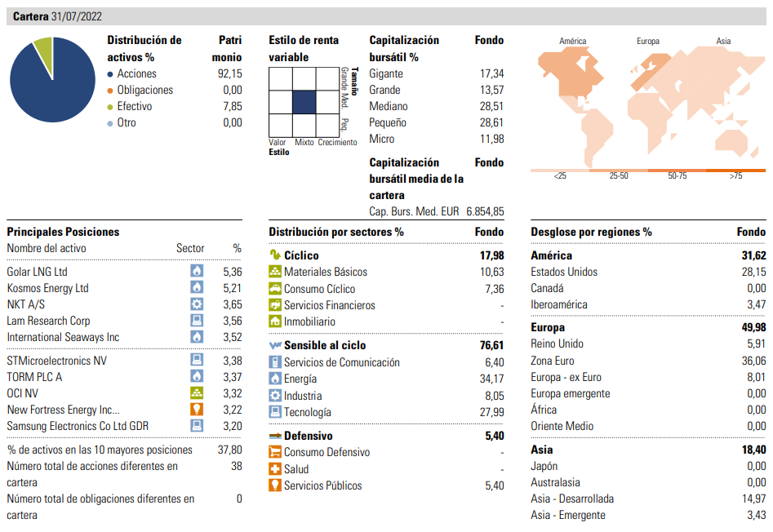Click the orange cross icon next to Salud
Screen dimensions: 773x532
pyautogui.click(x=274, y=468)
